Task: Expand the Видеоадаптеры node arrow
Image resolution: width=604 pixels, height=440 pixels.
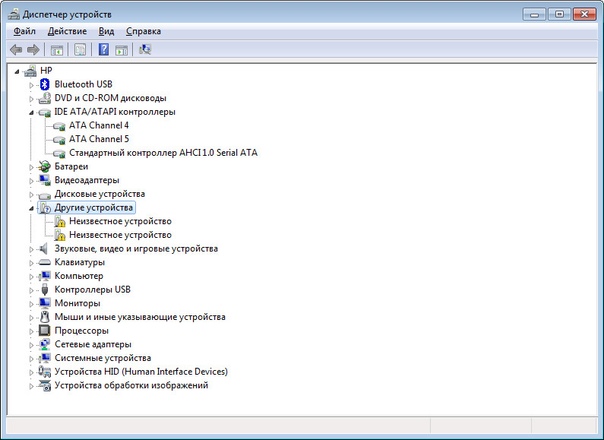Action: [31, 181]
